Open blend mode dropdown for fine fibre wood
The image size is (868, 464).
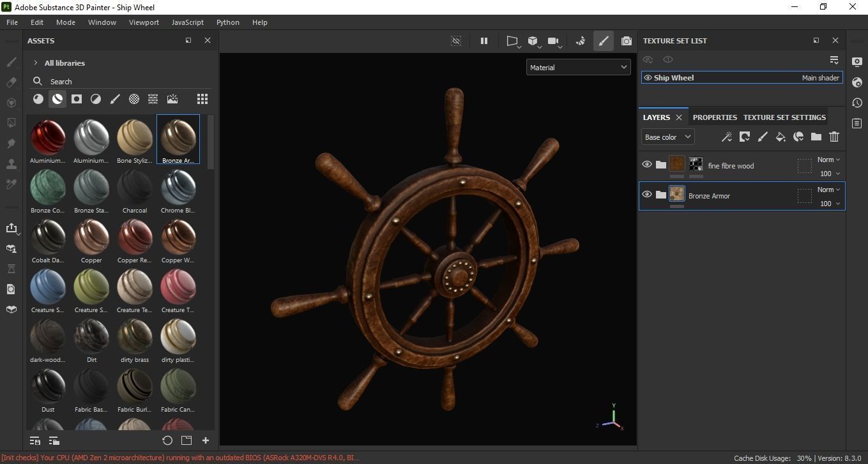point(829,160)
